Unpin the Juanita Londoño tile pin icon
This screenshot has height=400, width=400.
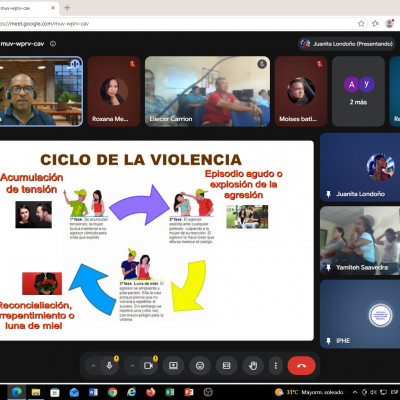(x=328, y=194)
